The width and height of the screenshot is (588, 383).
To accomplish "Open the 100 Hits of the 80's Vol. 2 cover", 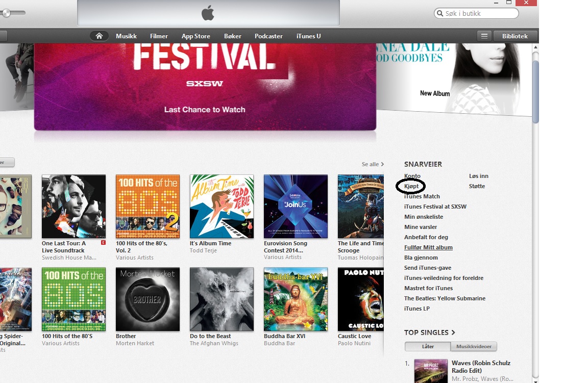I will coord(148,206).
